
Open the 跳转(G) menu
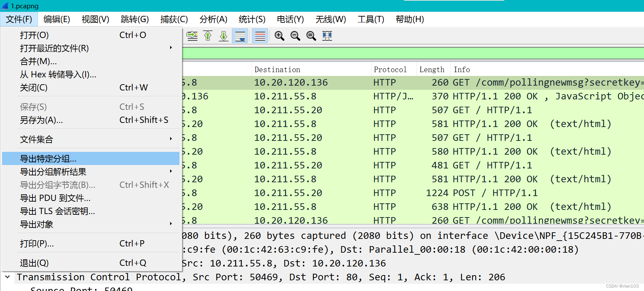tap(135, 19)
